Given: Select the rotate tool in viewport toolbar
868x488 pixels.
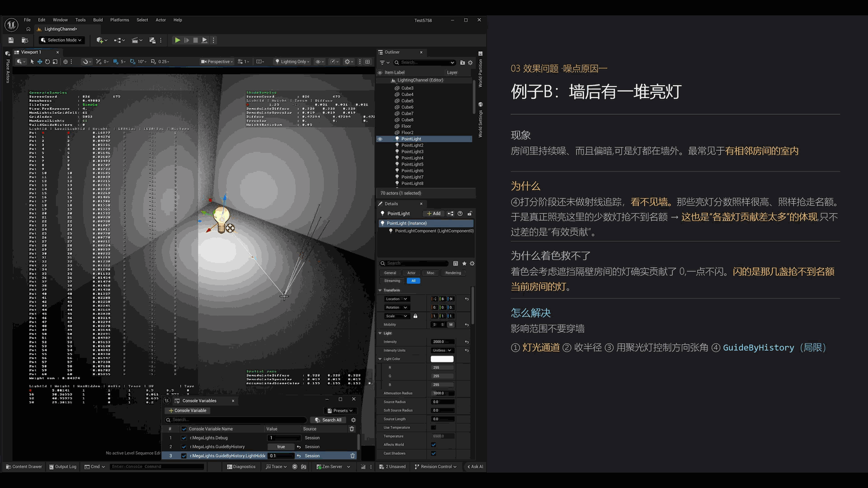Looking at the screenshot, I should point(47,62).
